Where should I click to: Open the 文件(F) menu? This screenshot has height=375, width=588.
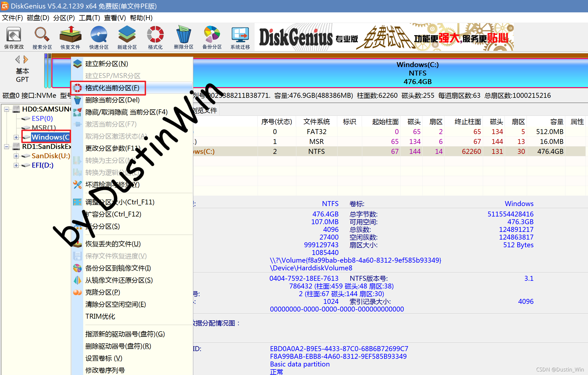point(12,18)
